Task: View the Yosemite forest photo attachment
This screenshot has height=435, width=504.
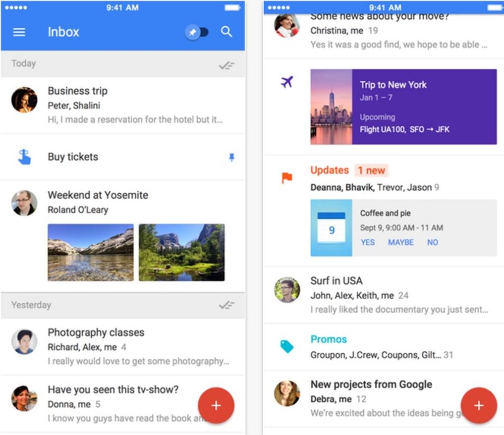Action: (x=181, y=252)
